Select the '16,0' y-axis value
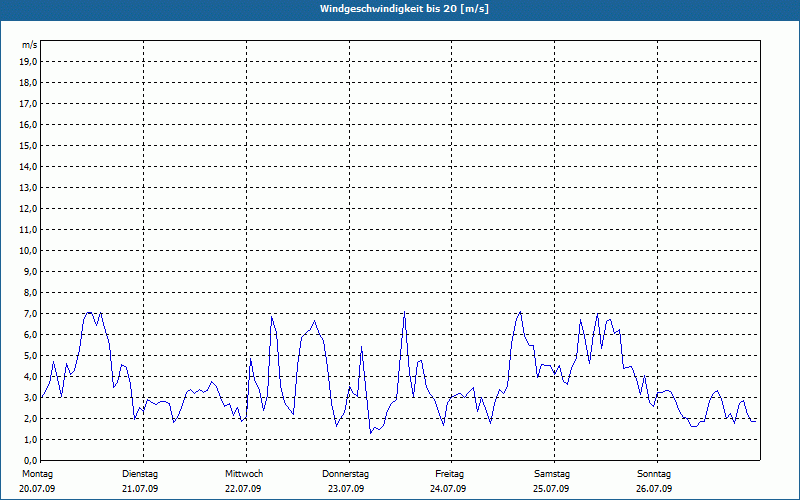This screenshot has width=800, height=500. [28, 124]
